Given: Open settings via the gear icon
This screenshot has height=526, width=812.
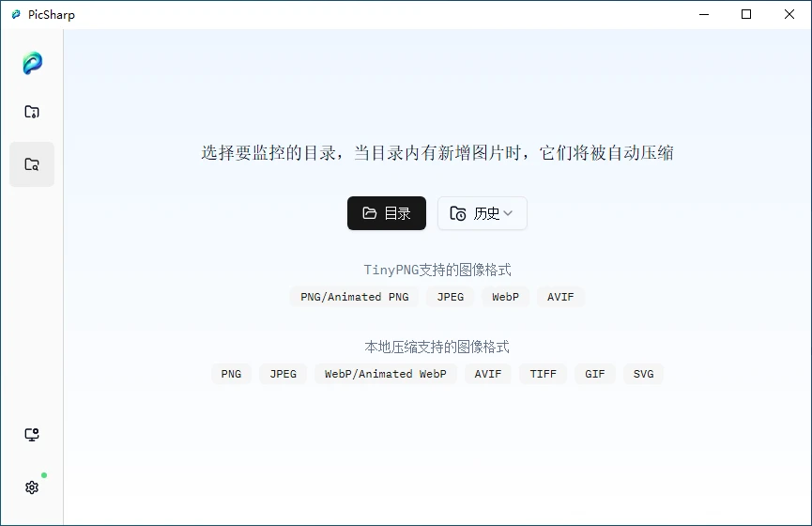Looking at the screenshot, I should (32, 487).
